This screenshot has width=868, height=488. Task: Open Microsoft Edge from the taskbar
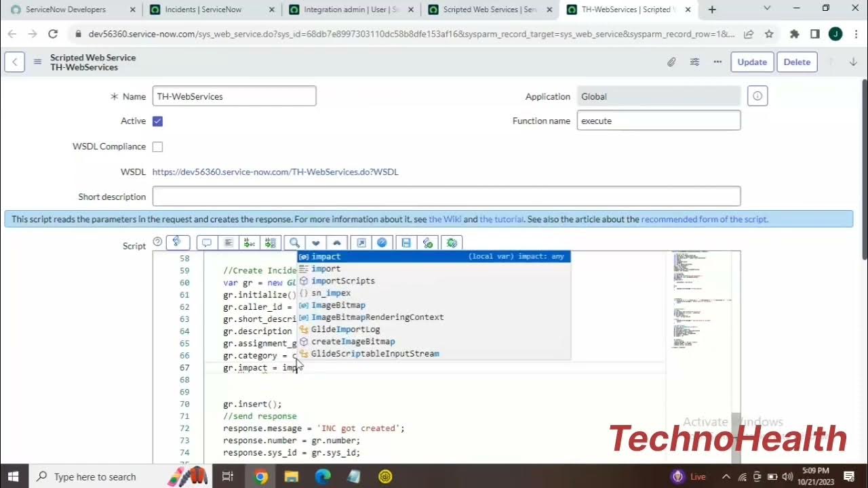coord(323,476)
